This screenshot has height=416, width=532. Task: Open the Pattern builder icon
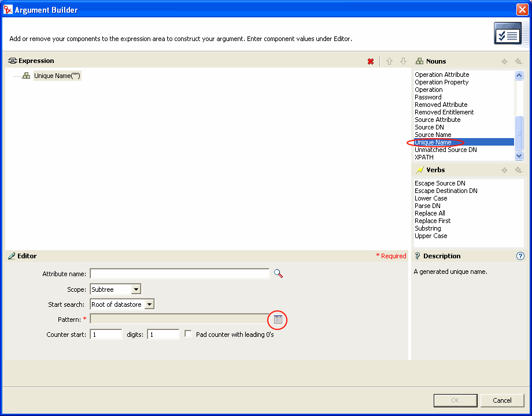278,320
